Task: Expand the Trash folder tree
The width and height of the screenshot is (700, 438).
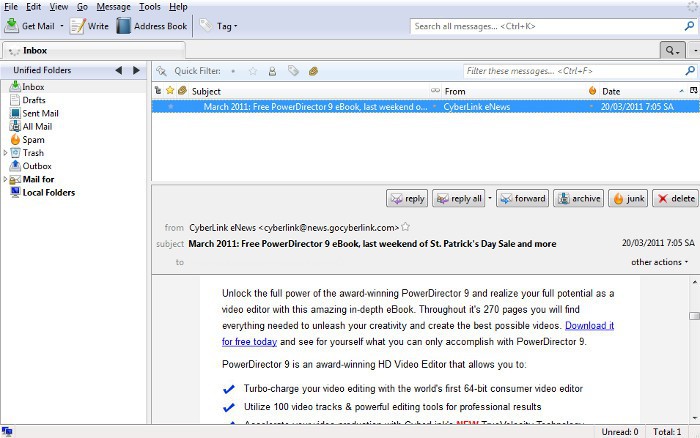Action: 5,153
